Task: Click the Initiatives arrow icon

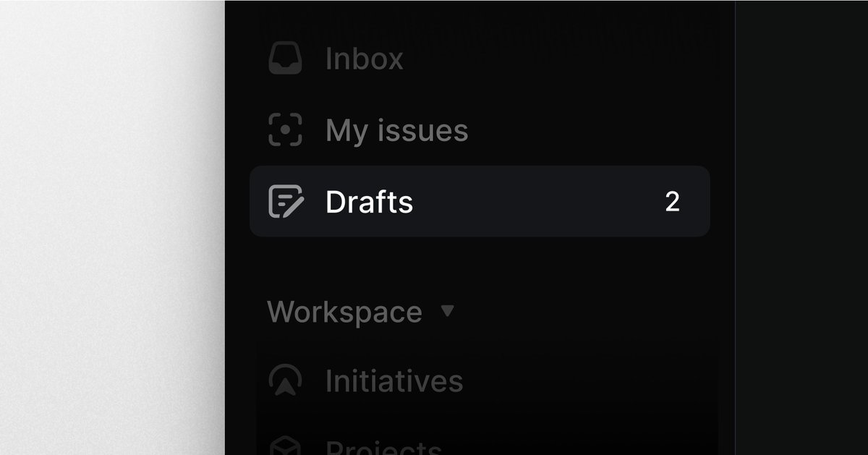Action: (285, 380)
